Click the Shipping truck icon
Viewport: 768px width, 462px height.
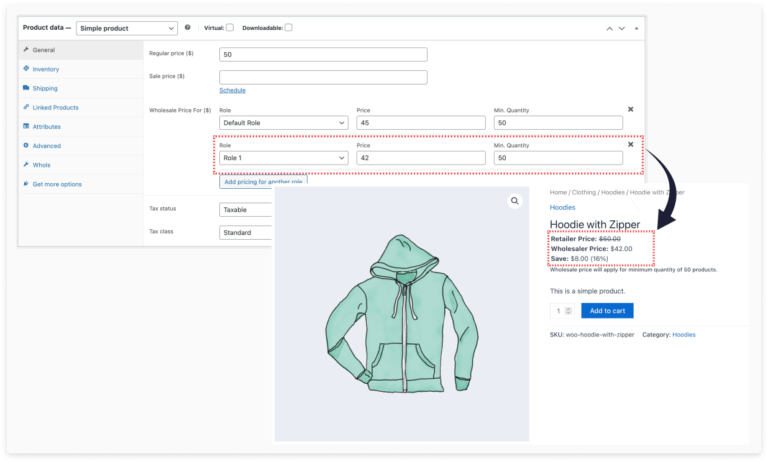click(26, 88)
